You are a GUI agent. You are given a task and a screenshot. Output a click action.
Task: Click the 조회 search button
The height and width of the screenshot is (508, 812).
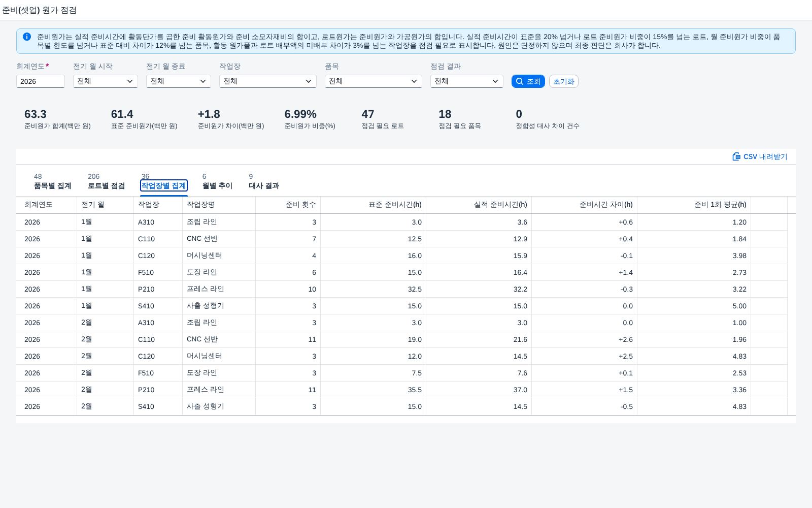coord(528,81)
